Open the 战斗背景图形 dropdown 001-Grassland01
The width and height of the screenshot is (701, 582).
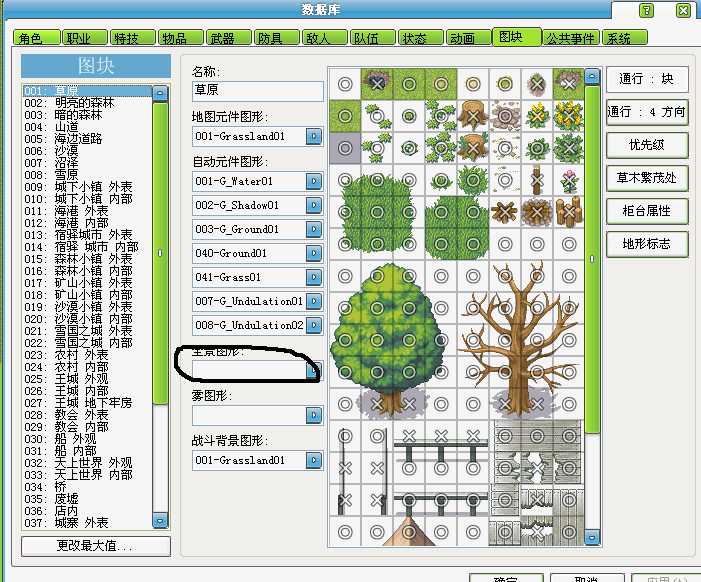(x=314, y=460)
